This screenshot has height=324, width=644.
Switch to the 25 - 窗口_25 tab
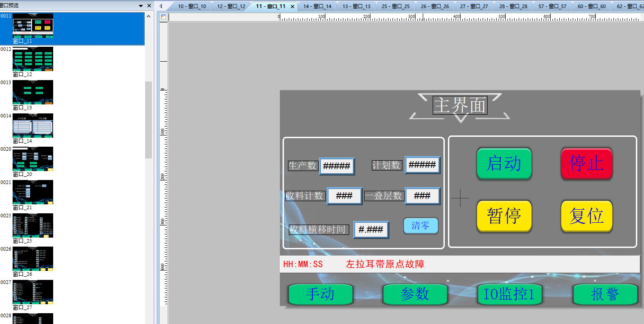(x=395, y=7)
